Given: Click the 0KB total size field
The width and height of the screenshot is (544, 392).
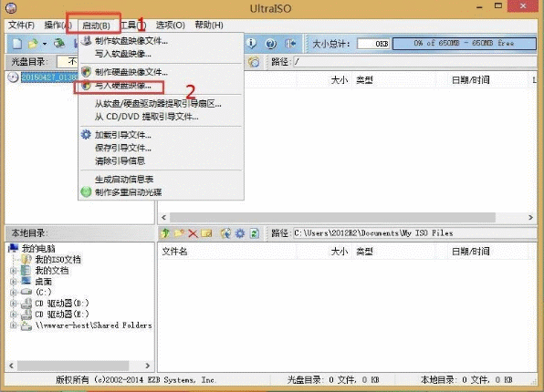Looking at the screenshot, I should [373, 44].
